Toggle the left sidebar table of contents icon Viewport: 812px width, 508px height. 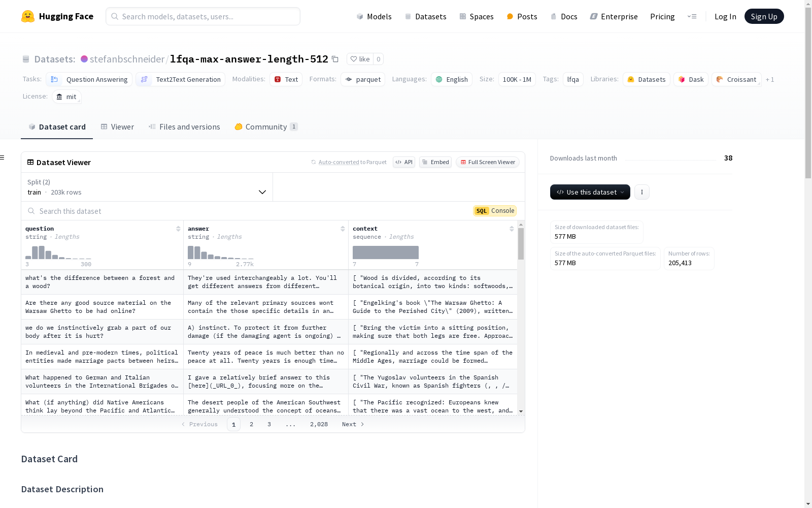(3, 157)
